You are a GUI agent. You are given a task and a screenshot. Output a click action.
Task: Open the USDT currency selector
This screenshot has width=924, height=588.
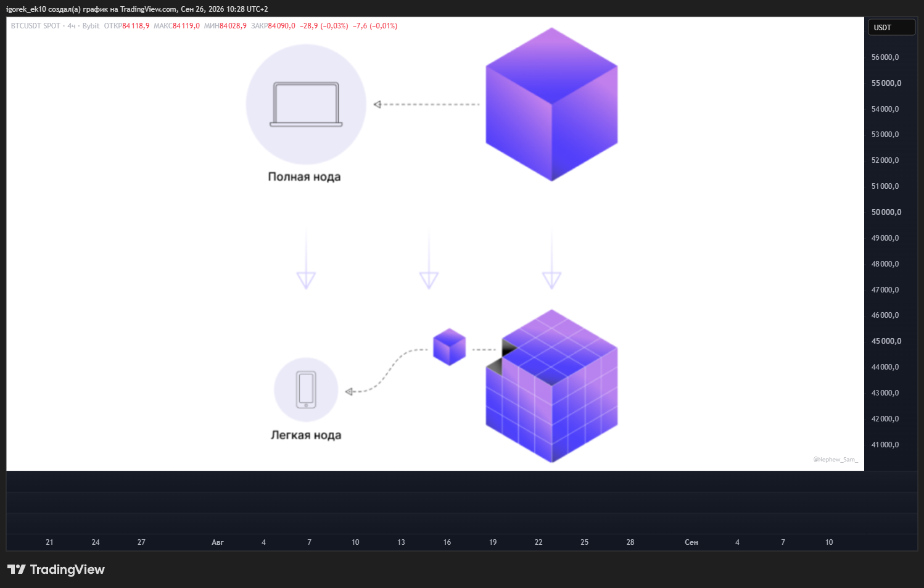click(891, 27)
